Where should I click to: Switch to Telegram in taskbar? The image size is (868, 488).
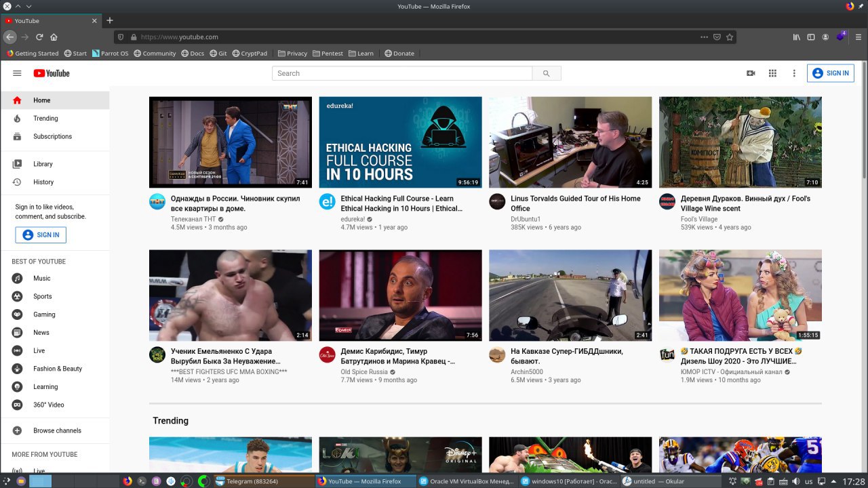tap(263, 481)
